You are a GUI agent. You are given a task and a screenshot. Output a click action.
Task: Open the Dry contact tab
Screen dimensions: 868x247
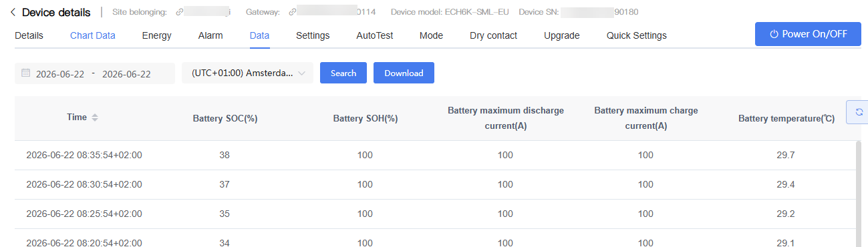[493, 35]
